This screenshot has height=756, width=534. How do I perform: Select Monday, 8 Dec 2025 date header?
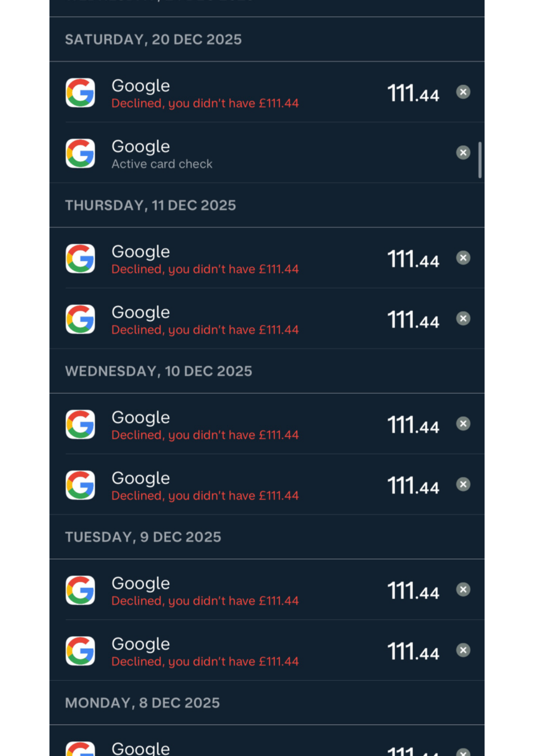coord(143,703)
